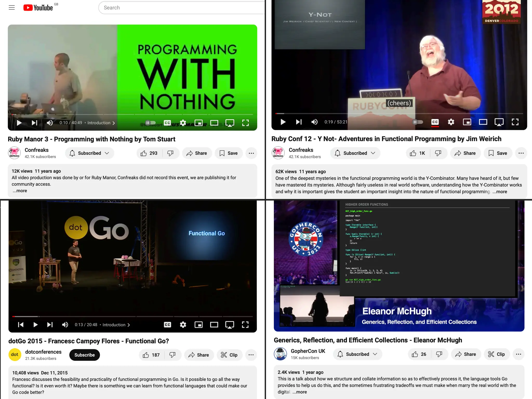Image resolution: width=532 pixels, height=399 pixels.
Task: Click the Clip button on GopherCon UK video
Action: coord(496,354)
